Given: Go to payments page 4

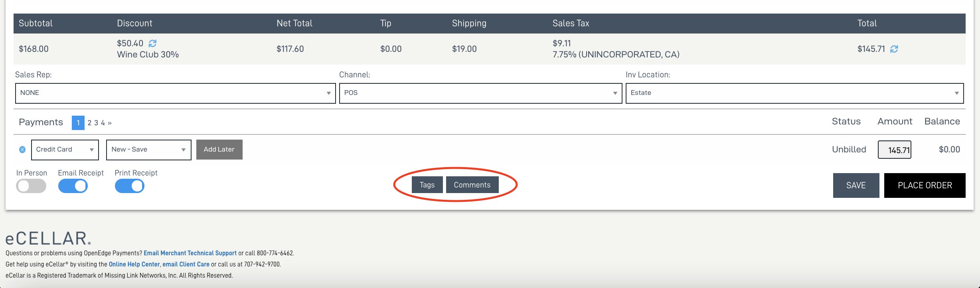Looking at the screenshot, I should tap(103, 123).
